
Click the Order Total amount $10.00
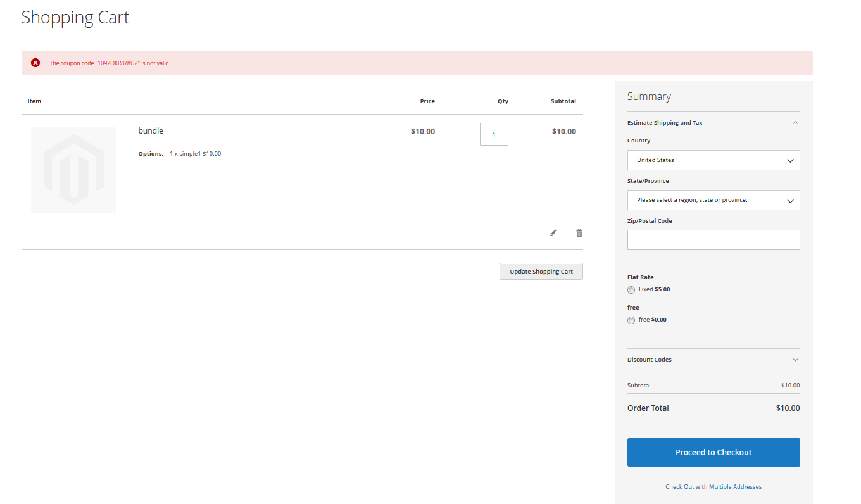coord(788,408)
